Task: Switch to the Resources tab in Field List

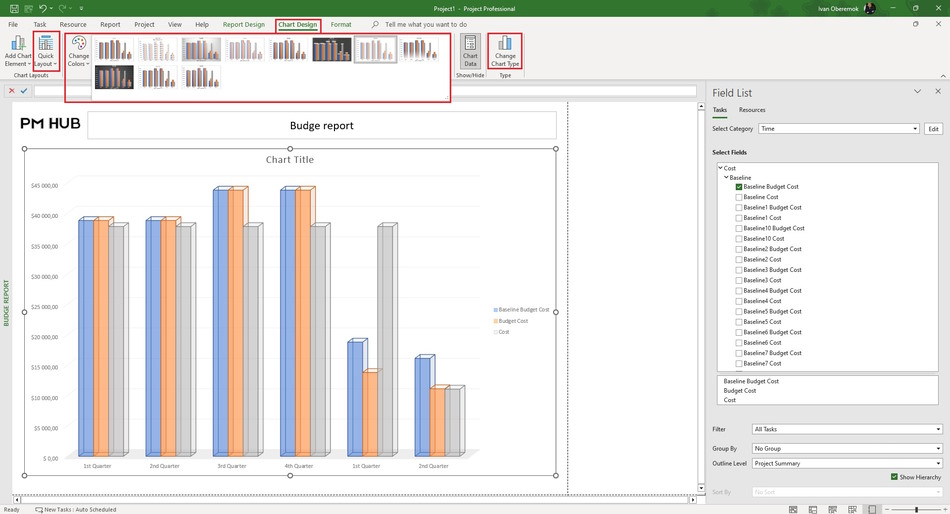Action: pos(752,110)
